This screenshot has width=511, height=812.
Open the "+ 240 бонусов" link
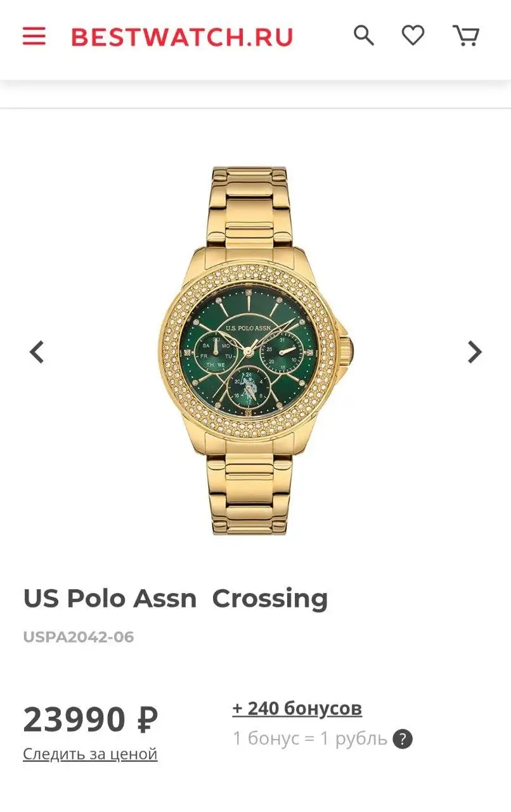click(297, 709)
